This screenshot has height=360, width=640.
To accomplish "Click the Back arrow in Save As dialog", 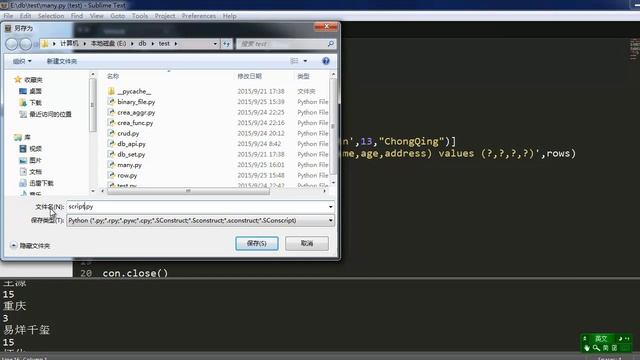I will (12, 44).
